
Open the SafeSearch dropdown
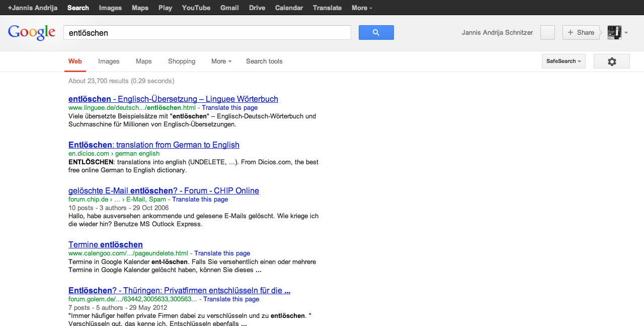coord(563,61)
